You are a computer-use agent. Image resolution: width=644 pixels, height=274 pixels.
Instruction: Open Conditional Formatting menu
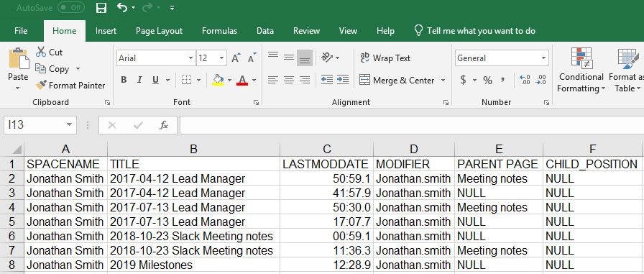pos(581,70)
